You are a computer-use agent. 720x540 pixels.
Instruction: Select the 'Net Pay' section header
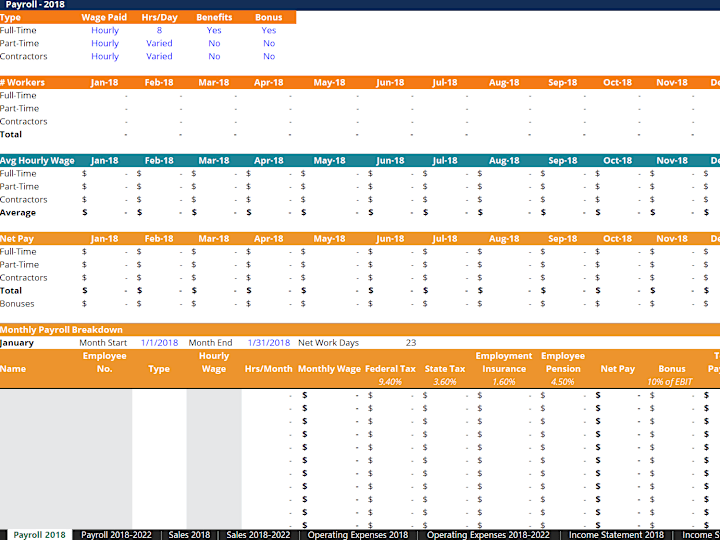(17, 239)
